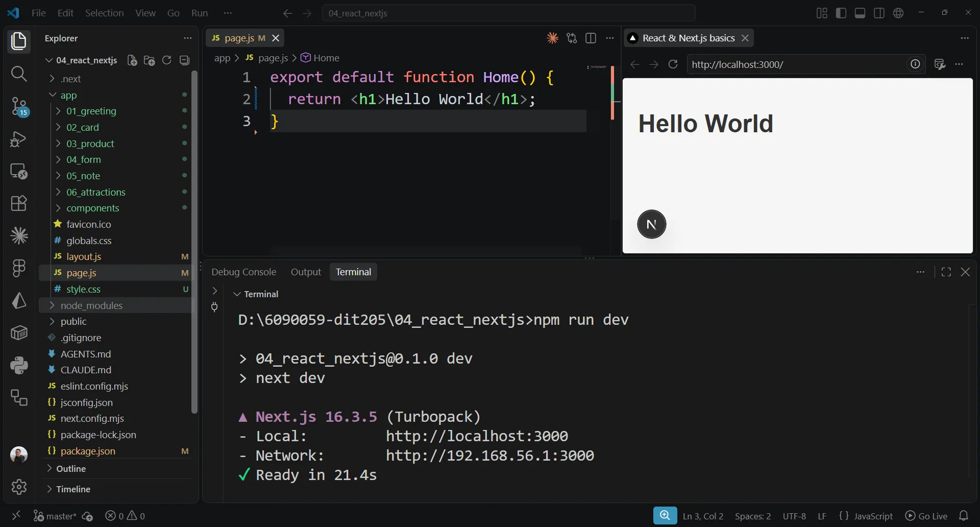Create a new folder in explorer header

150,60
